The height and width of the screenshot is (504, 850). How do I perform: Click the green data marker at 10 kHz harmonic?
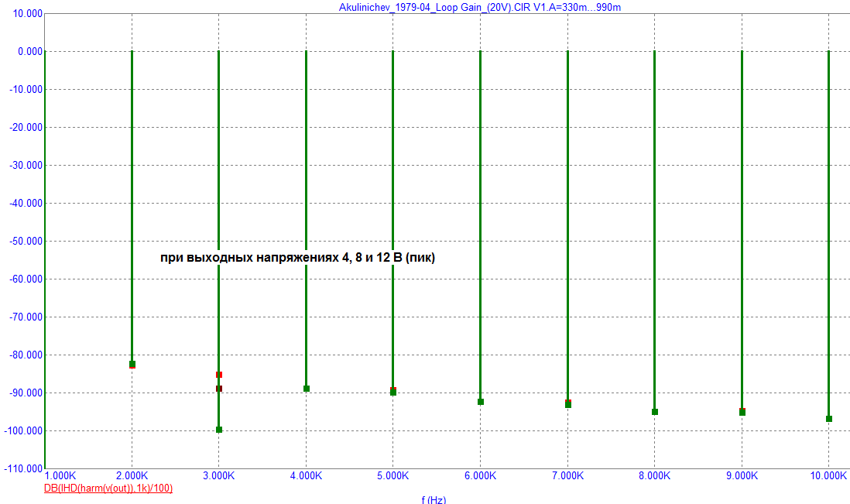(829, 419)
